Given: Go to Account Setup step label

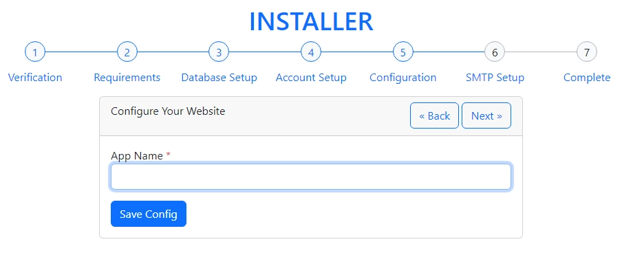Looking at the screenshot, I should (311, 78).
